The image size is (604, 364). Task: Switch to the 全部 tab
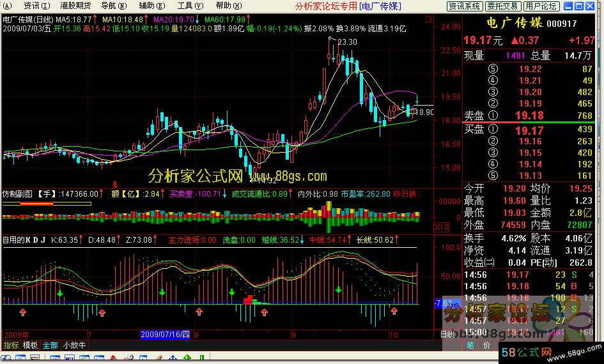click(50, 345)
